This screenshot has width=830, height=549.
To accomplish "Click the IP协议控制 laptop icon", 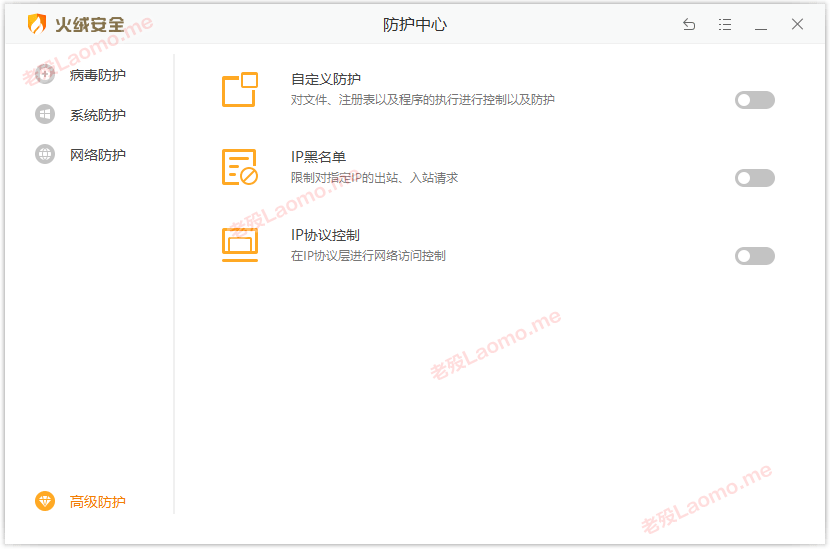I will (240, 245).
